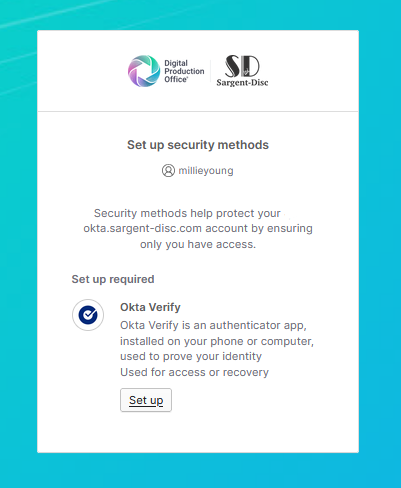Click the 'Digital Production Office' logo text

coord(184,71)
